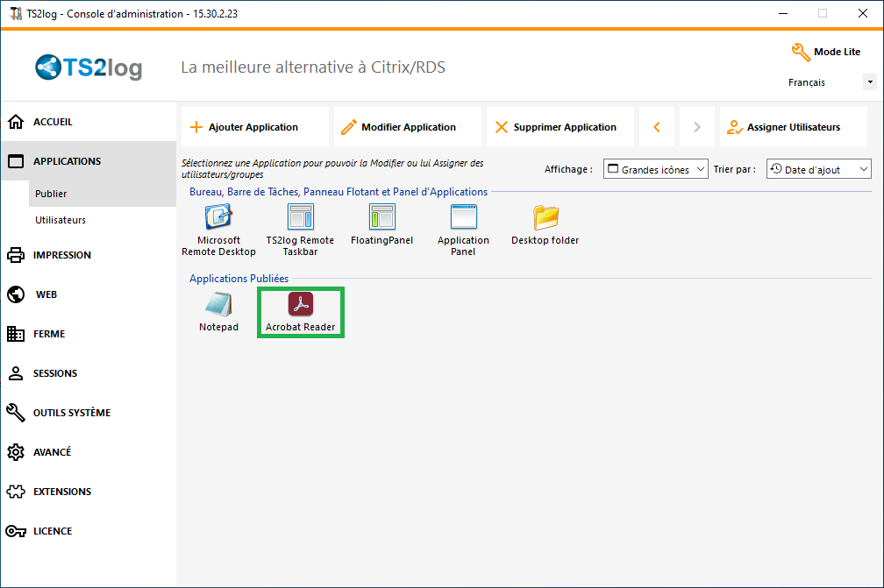Open OUTILS SYSTÈME section
Screen dimensions: 884x588
[89, 413]
